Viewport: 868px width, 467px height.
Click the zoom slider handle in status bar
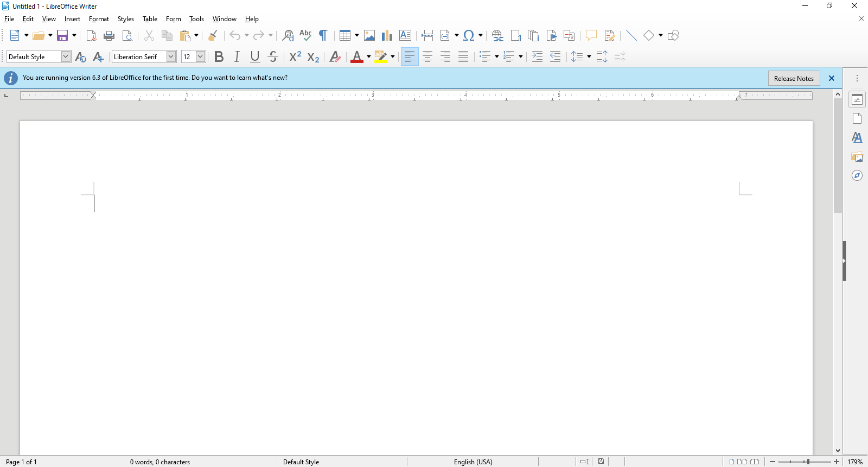tap(808, 462)
